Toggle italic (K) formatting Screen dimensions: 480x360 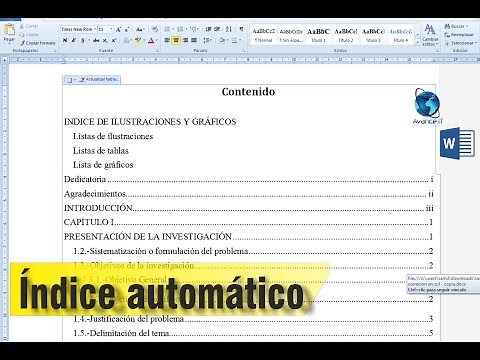74,40
